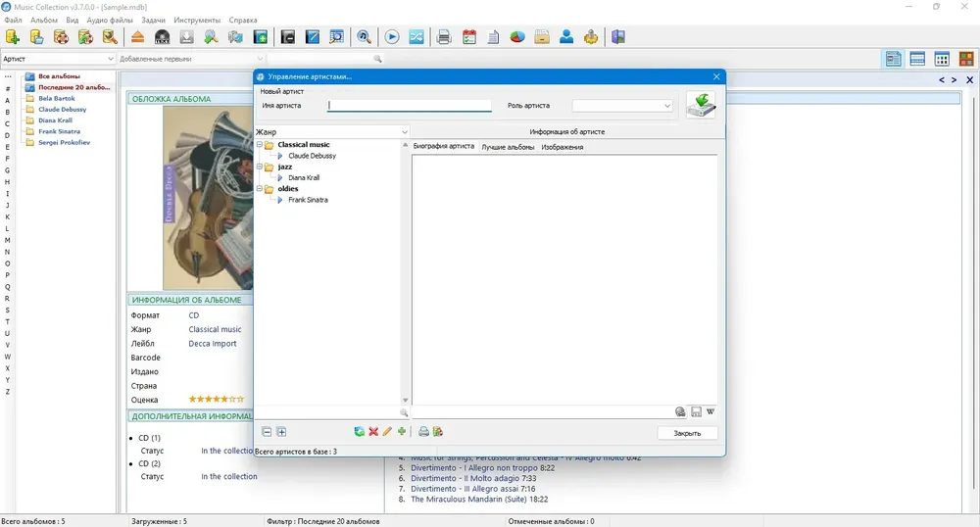Viewport: 980px width, 527px height.
Task: Click the dark square minus toolbar icon
Action: 287,37
